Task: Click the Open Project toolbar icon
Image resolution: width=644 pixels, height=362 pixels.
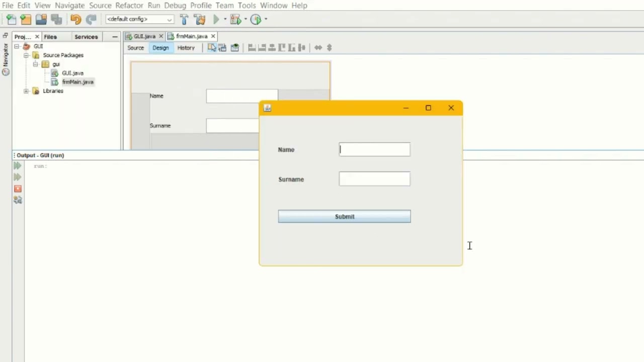Action: 41,20
